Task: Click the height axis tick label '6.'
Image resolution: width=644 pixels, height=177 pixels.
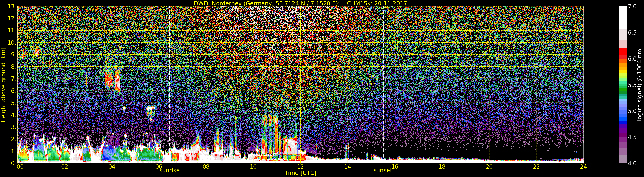Action: pyautogui.click(x=14, y=91)
